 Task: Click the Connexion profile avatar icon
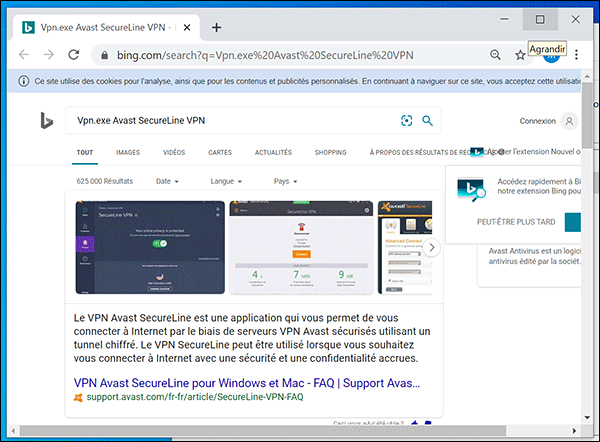(569, 121)
